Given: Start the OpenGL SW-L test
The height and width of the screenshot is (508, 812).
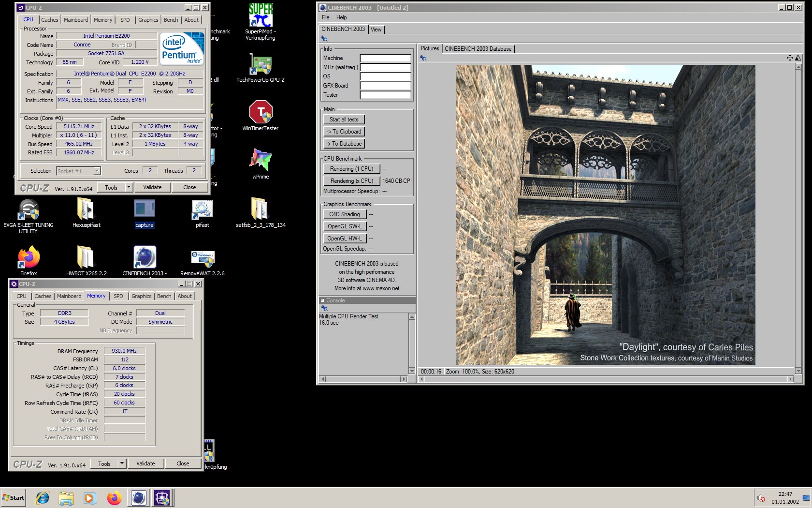Looking at the screenshot, I should [x=345, y=226].
